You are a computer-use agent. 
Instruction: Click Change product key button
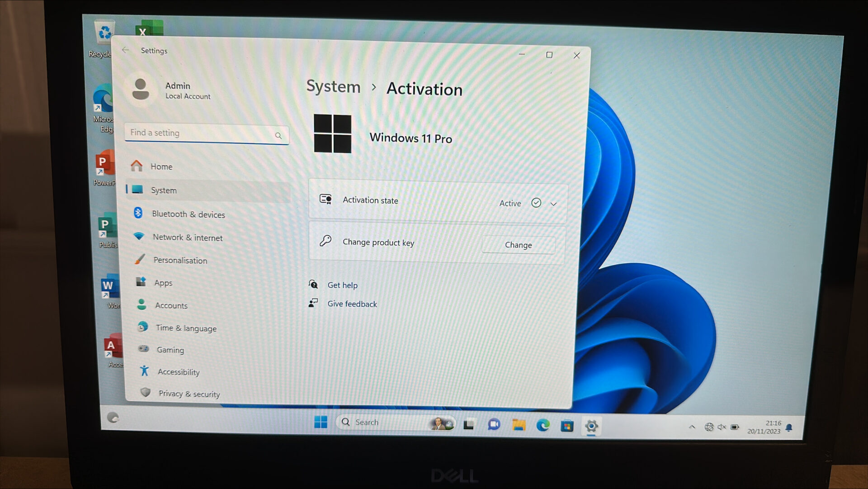pos(518,245)
